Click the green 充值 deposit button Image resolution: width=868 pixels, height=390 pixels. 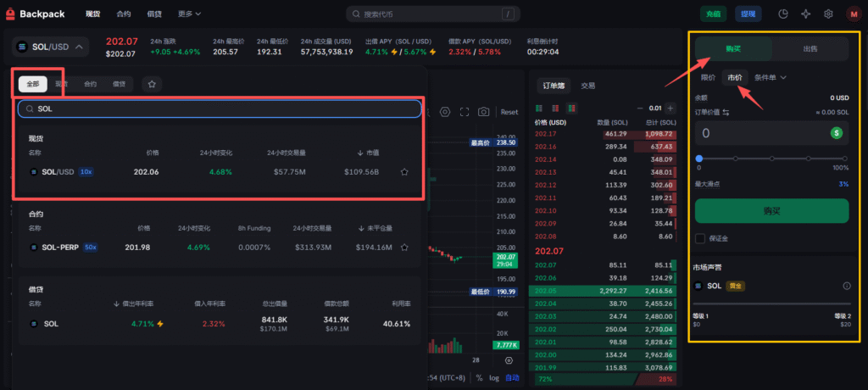(x=713, y=14)
